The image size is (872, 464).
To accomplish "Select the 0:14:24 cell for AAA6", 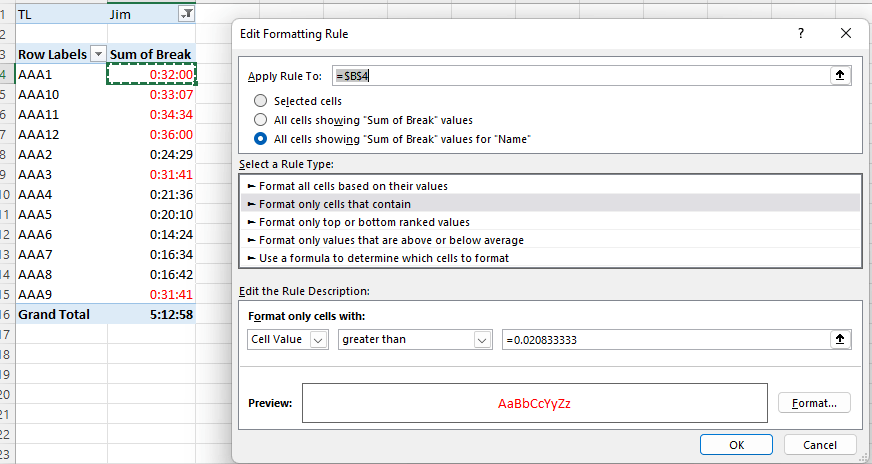I will click(x=151, y=235).
